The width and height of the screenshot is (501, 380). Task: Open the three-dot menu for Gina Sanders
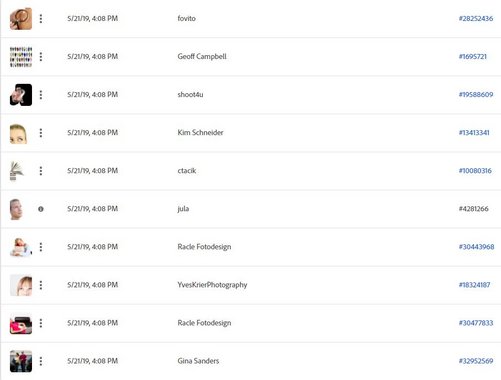(x=41, y=361)
